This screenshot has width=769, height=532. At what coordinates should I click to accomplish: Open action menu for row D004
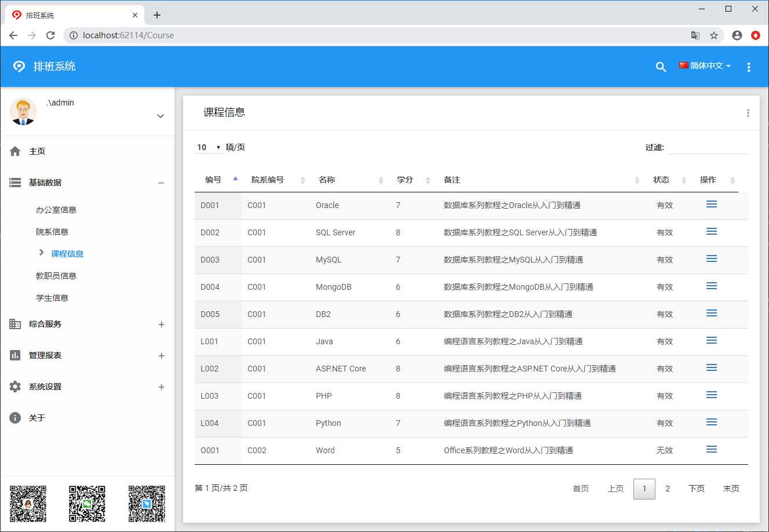(x=712, y=286)
